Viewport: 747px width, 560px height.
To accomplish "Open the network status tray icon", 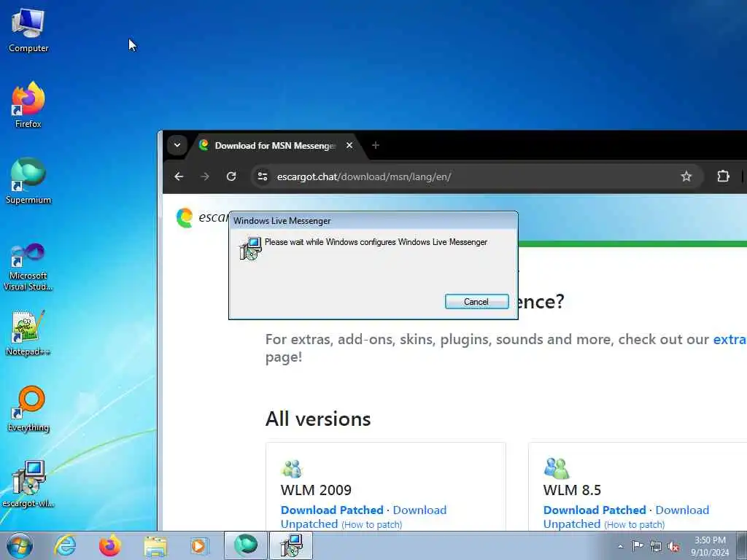I will pyautogui.click(x=656, y=546).
